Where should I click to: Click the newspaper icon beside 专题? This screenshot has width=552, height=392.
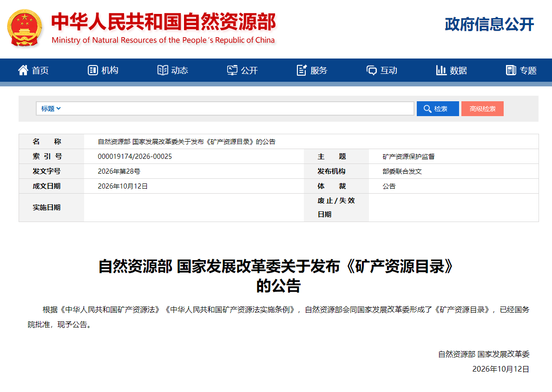click(511, 71)
